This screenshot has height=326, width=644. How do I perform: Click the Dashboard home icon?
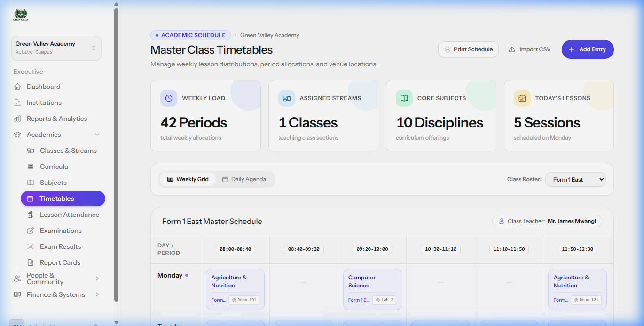[17, 87]
